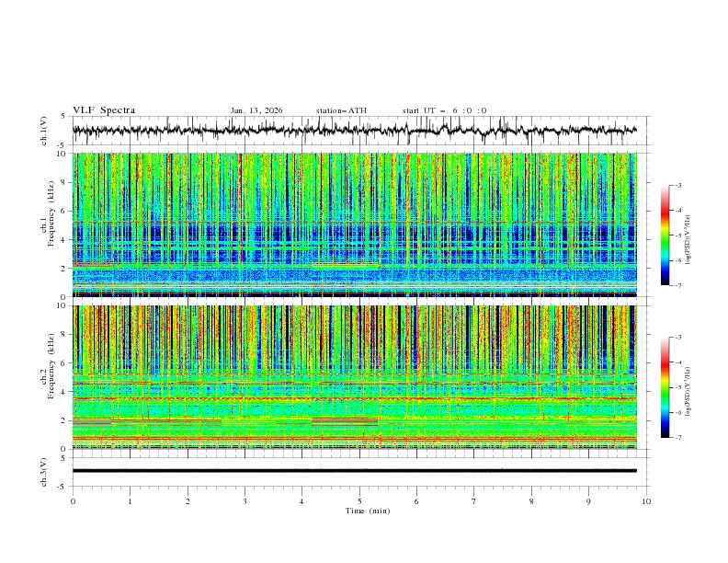Click the 0 minute tick on time axis
Viewport: 728px width, 563px height.
coord(73,501)
